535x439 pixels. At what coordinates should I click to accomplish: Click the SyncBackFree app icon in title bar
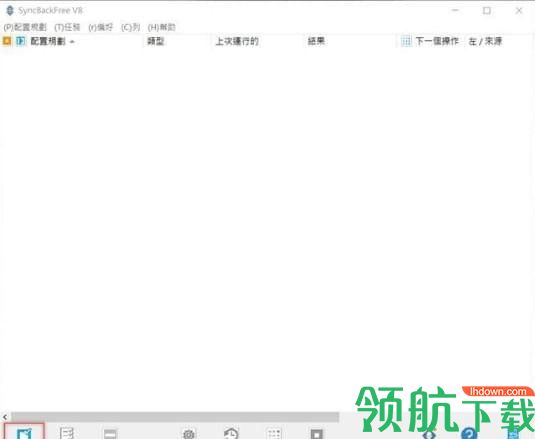(x=10, y=11)
